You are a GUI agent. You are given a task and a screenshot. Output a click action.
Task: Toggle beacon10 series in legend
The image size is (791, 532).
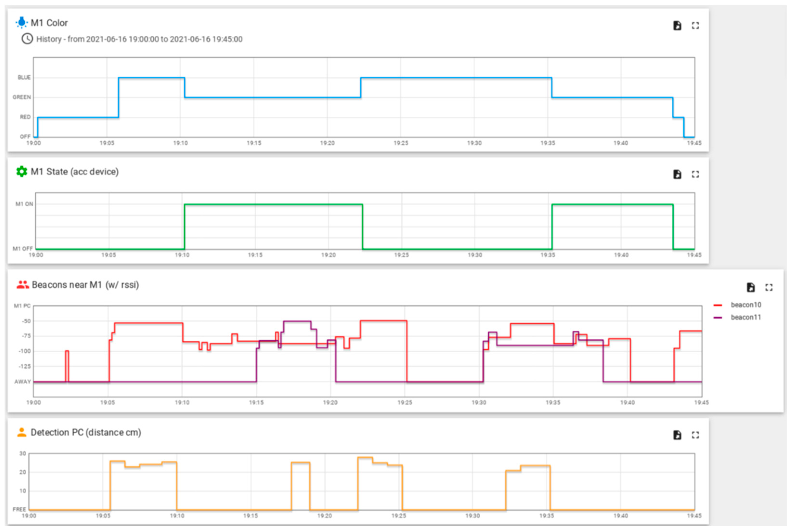[x=746, y=305]
